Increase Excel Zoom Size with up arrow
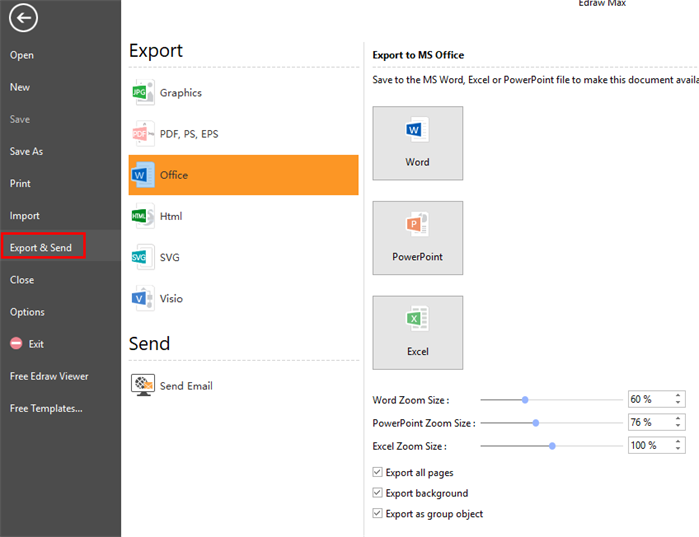The width and height of the screenshot is (699, 537). (679, 441)
